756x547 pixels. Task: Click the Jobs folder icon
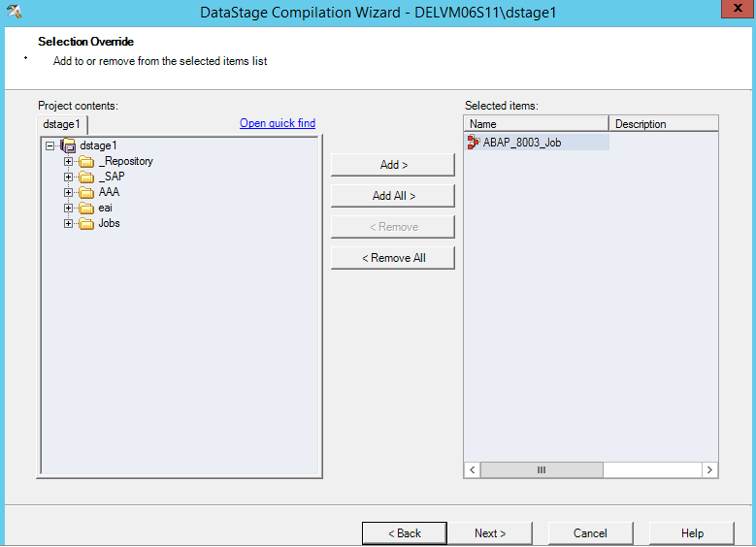tap(86, 224)
